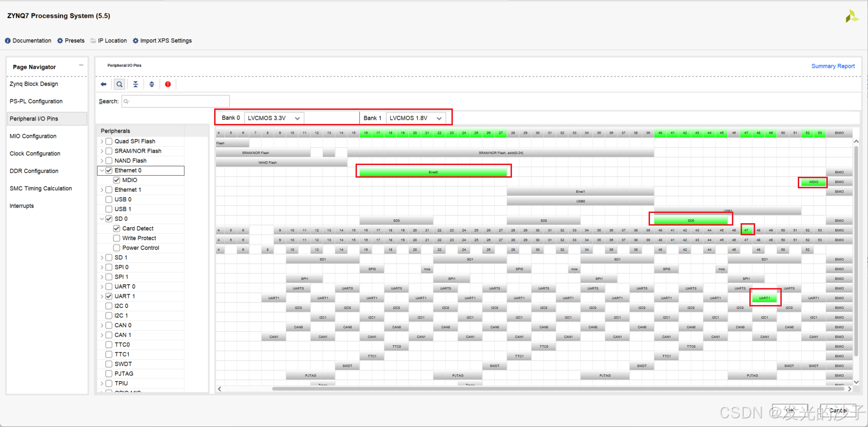868x427 pixels.
Task: Uncheck the MDIO checkbox
Action: [117, 180]
